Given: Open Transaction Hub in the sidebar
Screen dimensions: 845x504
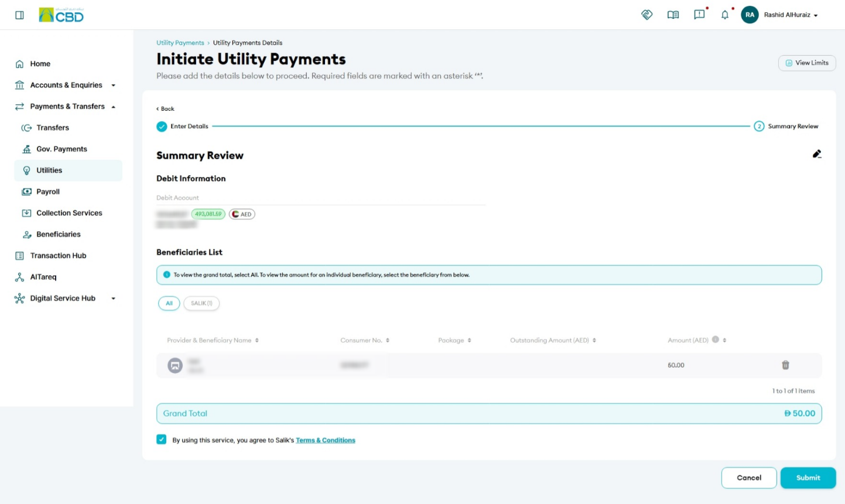Looking at the screenshot, I should [58, 256].
